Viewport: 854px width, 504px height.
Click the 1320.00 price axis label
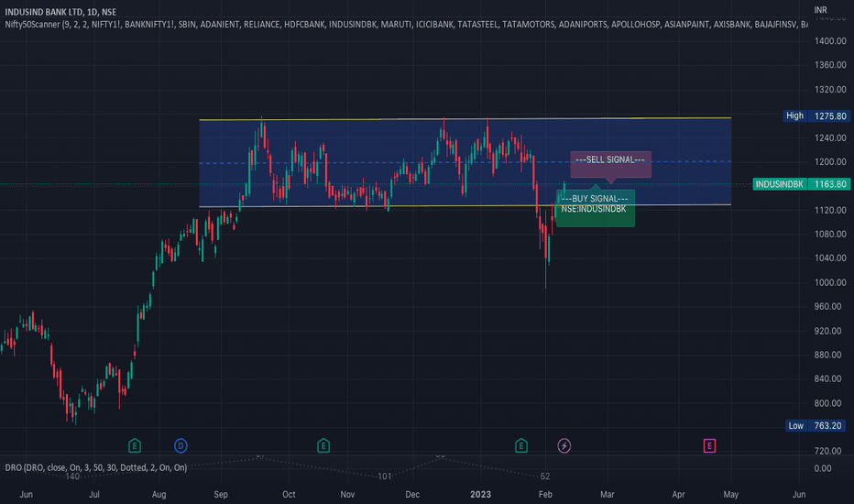pyautogui.click(x=830, y=90)
